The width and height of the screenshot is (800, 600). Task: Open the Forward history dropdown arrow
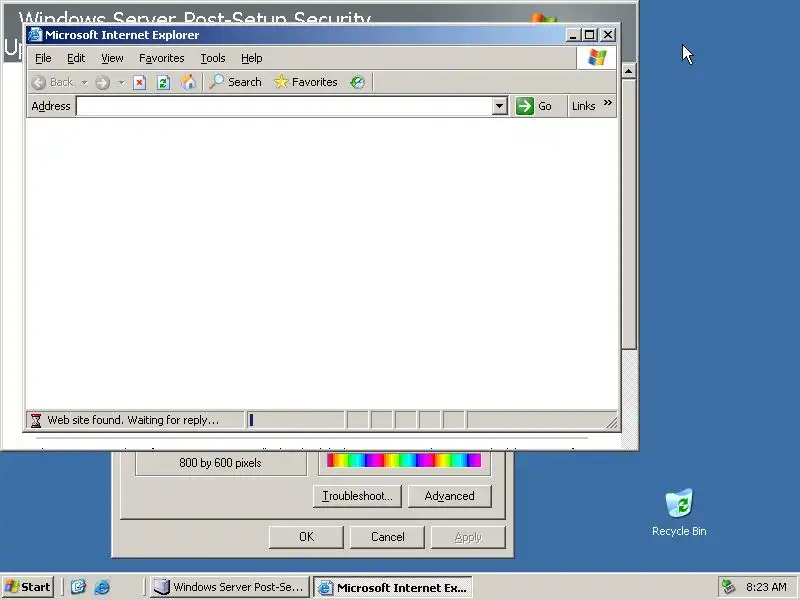pyautogui.click(x=121, y=82)
